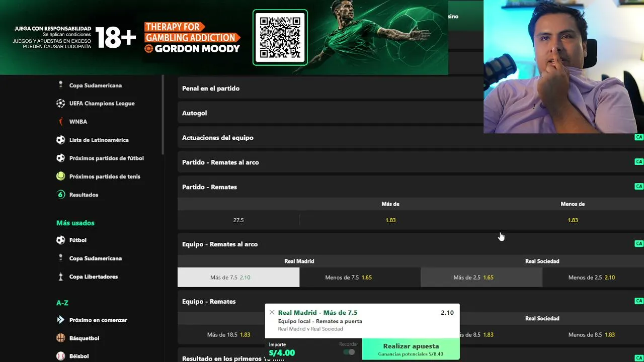Screen dimensions: 644x362
Task: Click the CA badge on Partido - Remates al arco row
Action: click(639, 162)
